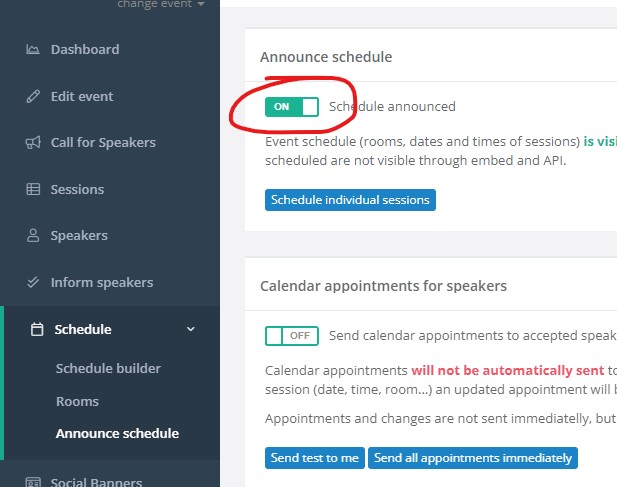
Task: Click the Inform speakers checkmark icon
Action: 33,282
